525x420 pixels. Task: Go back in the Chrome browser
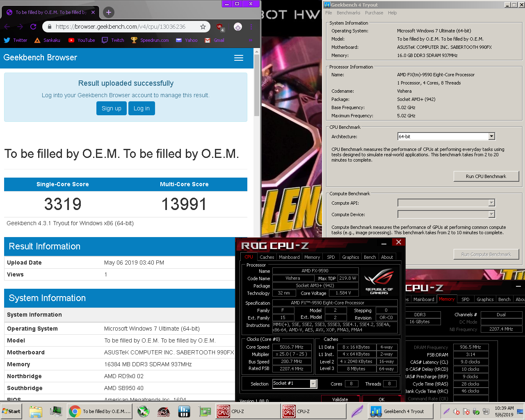point(7,27)
